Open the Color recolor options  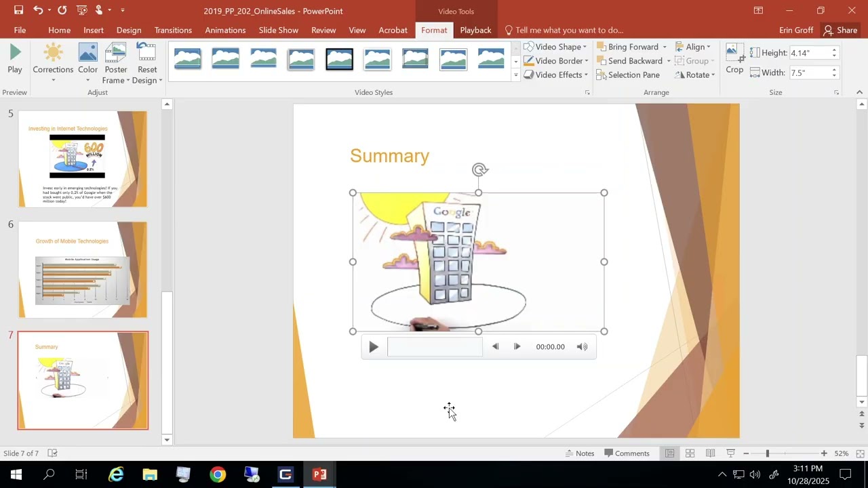(87, 62)
